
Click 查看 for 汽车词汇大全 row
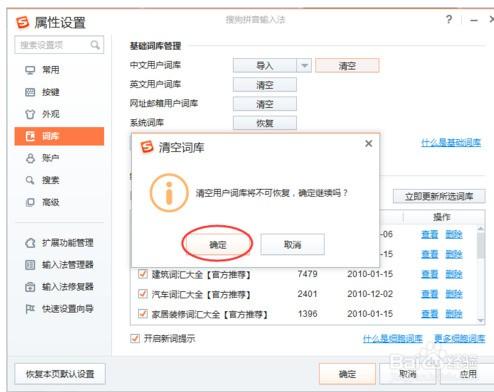(x=429, y=294)
